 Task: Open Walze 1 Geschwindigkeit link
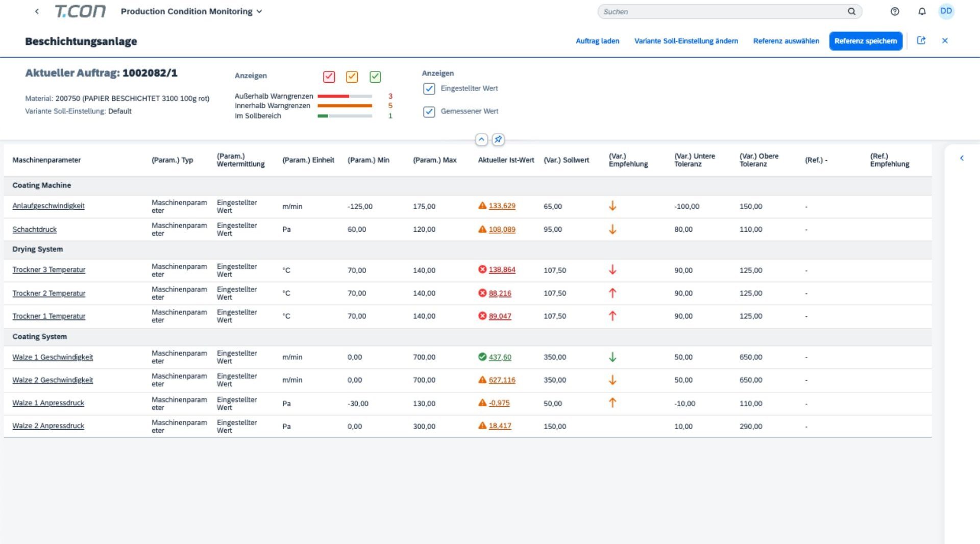pyautogui.click(x=53, y=357)
